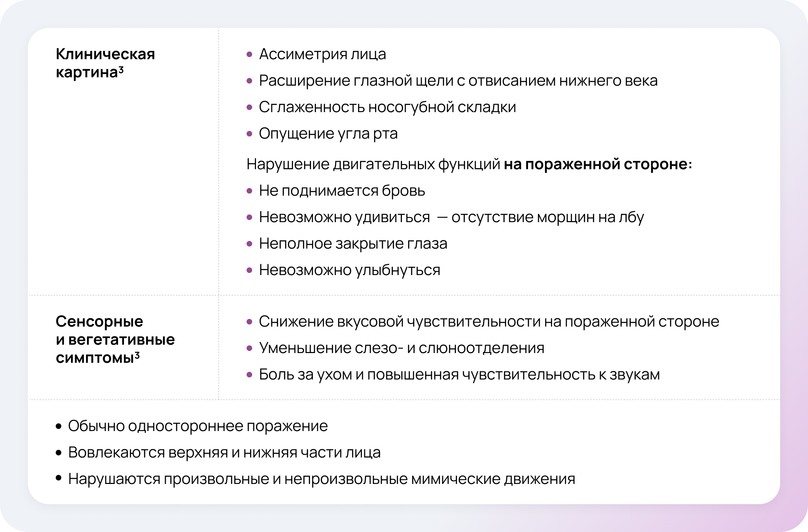Select the "Невозможно улыбнуться" bullet
This screenshot has width=808, height=532.
349,270
